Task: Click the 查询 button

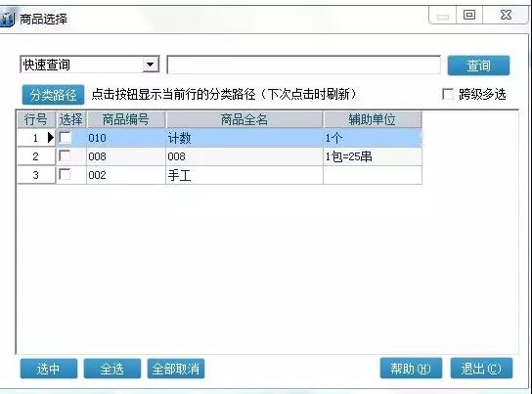Action: click(x=478, y=66)
